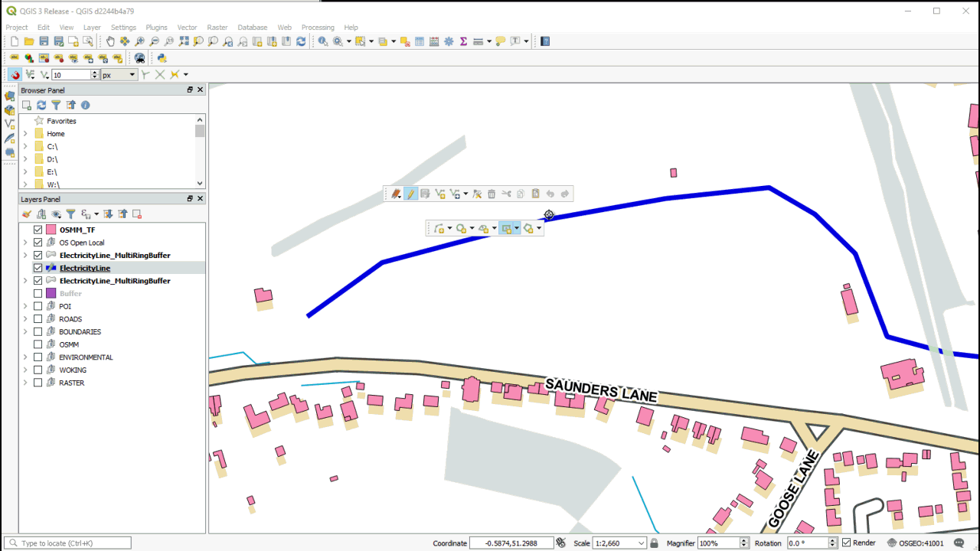980x551 pixels.
Task: Click the Zoom Out magnifier tool
Action: click(x=155, y=41)
